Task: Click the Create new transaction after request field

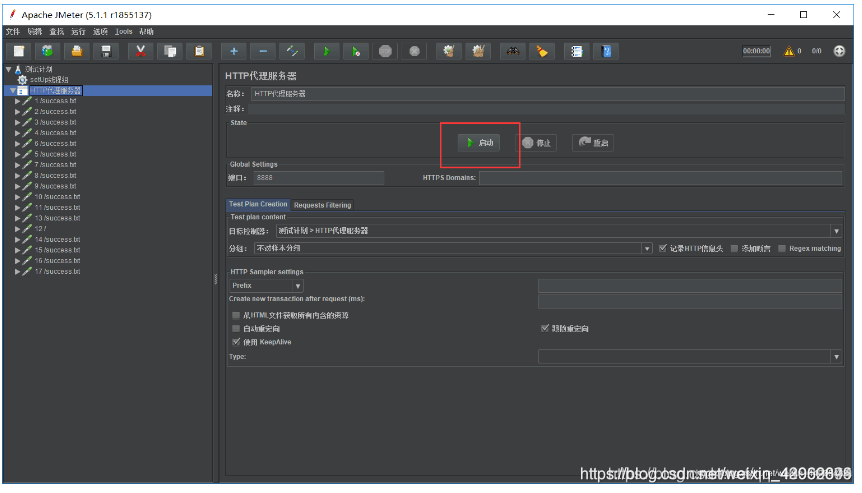Action: tap(690, 301)
